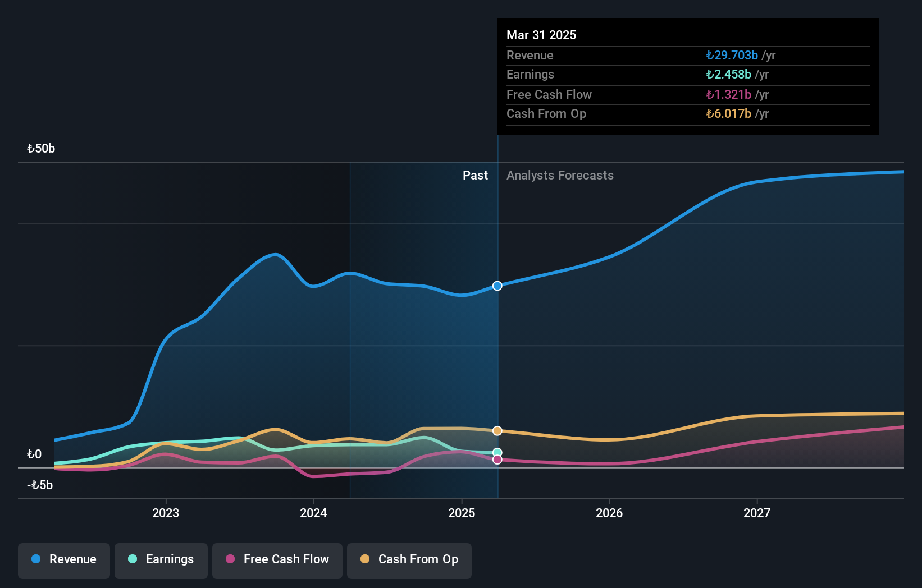
Task: Click the ₺1.321b free cash flow value
Action: coord(729,95)
